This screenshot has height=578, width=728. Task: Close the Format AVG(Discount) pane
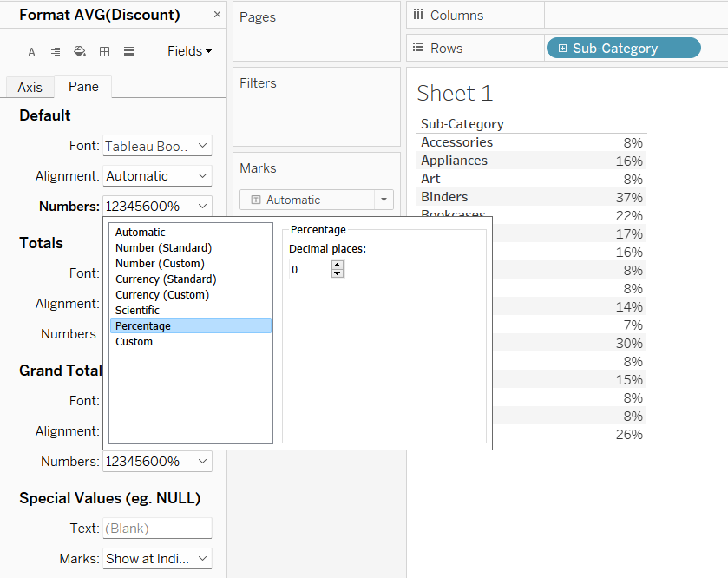(217, 15)
